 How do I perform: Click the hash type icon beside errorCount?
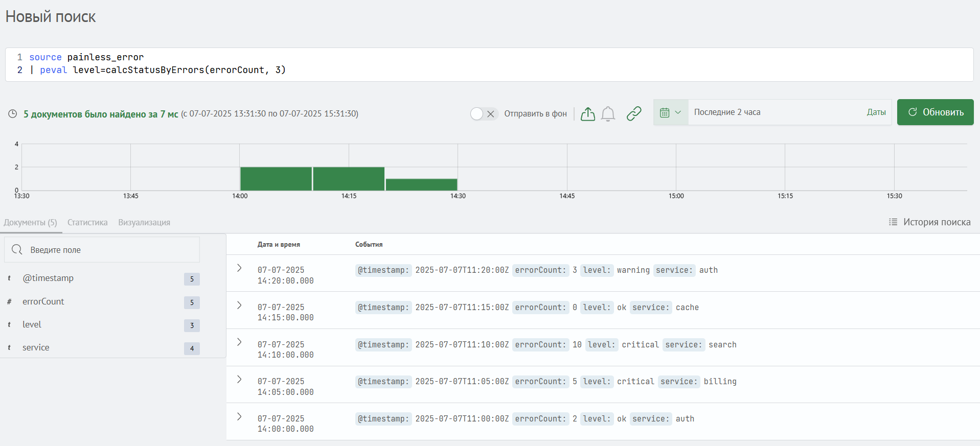tap(9, 302)
